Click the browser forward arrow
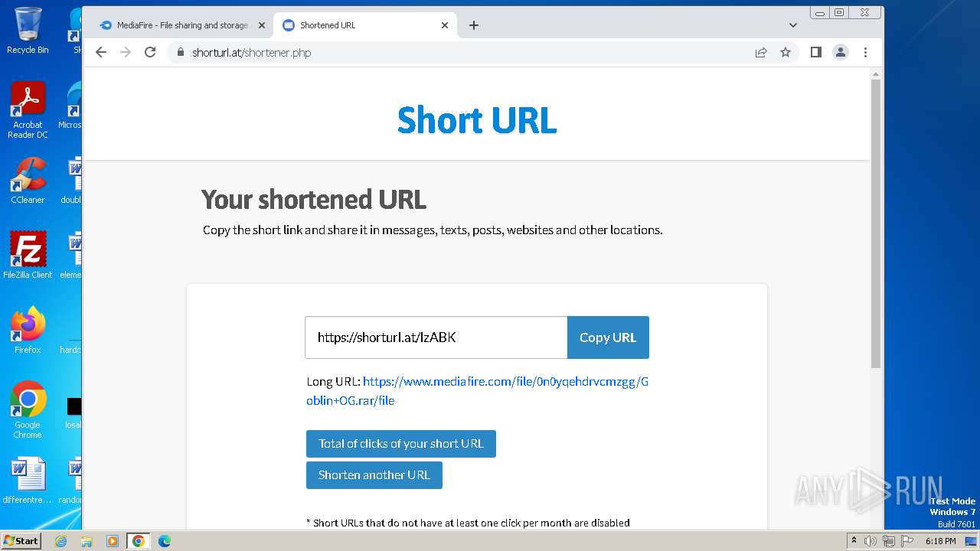Image resolution: width=980 pixels, height=551 pixels. click(x=126, y=52)
